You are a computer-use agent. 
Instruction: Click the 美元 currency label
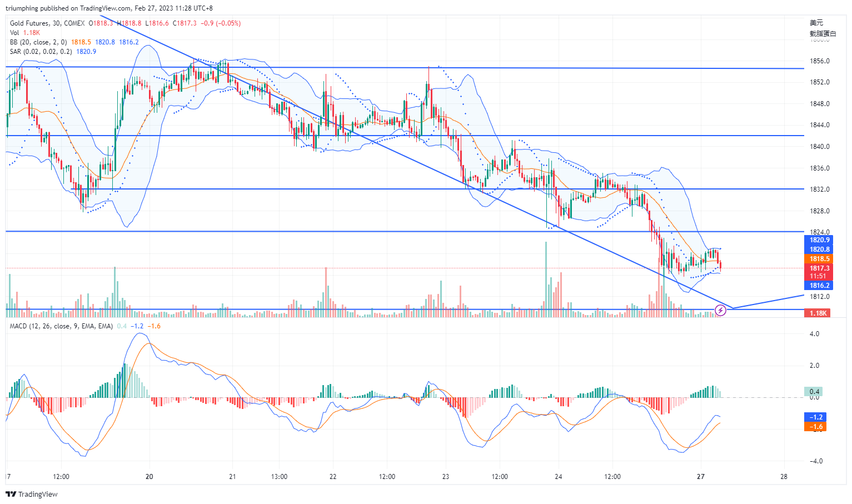pos(816,23)
